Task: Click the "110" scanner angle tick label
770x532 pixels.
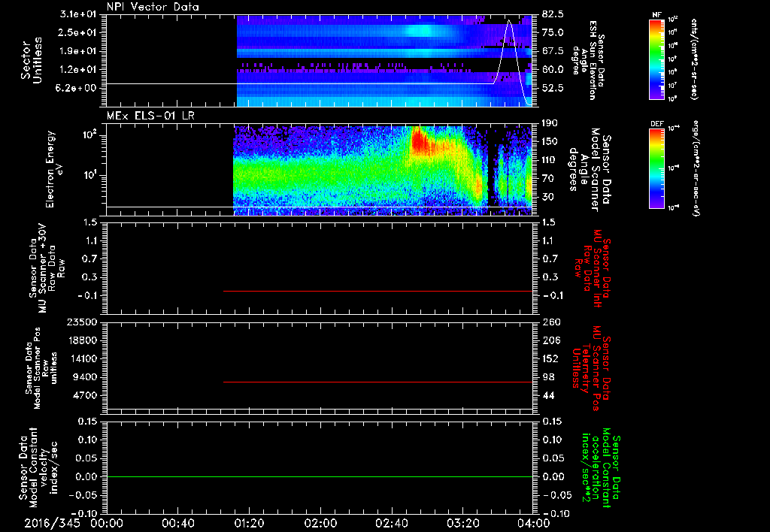Action: 550,160
